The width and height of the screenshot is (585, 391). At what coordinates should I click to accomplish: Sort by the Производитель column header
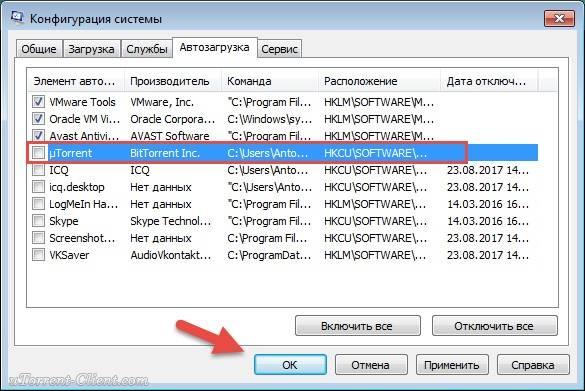pos(173,81)
